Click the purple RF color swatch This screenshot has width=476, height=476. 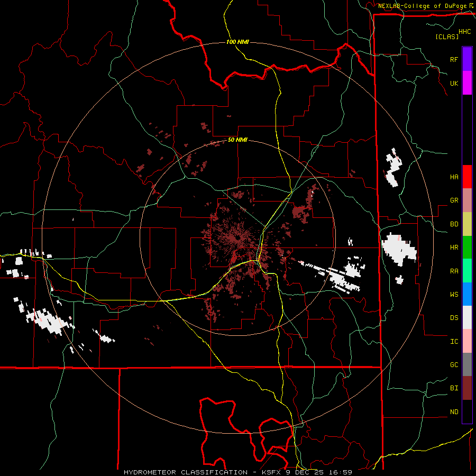tap(467, 59)
